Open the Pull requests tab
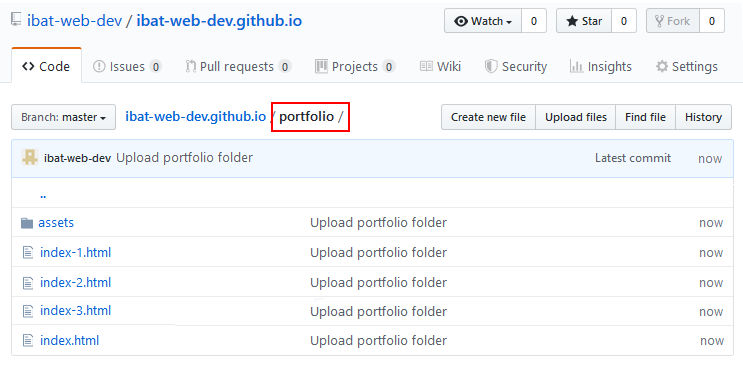Viewport: 743px width, 368px height. 238,67
